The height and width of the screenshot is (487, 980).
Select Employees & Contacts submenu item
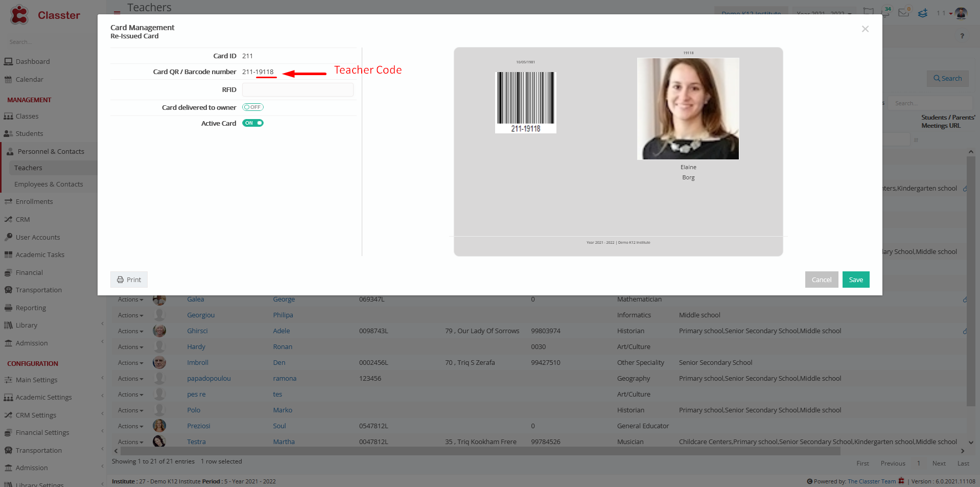(x=49, y=184)
